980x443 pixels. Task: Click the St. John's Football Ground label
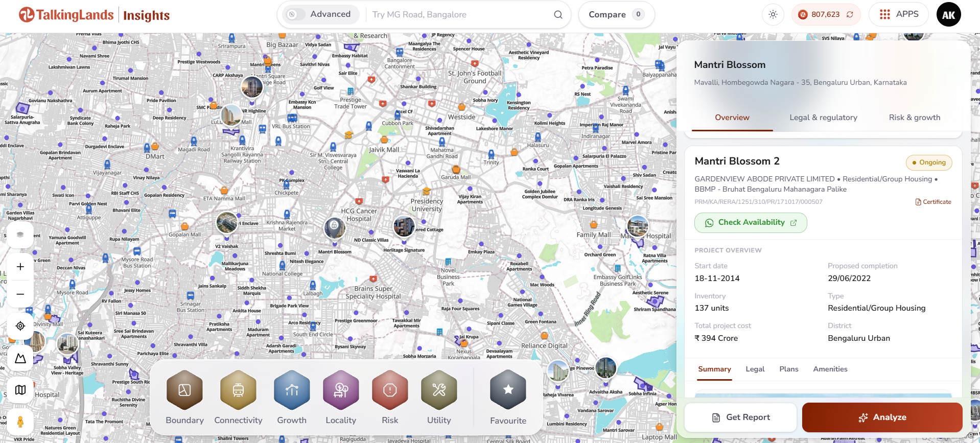click(475, 77)
